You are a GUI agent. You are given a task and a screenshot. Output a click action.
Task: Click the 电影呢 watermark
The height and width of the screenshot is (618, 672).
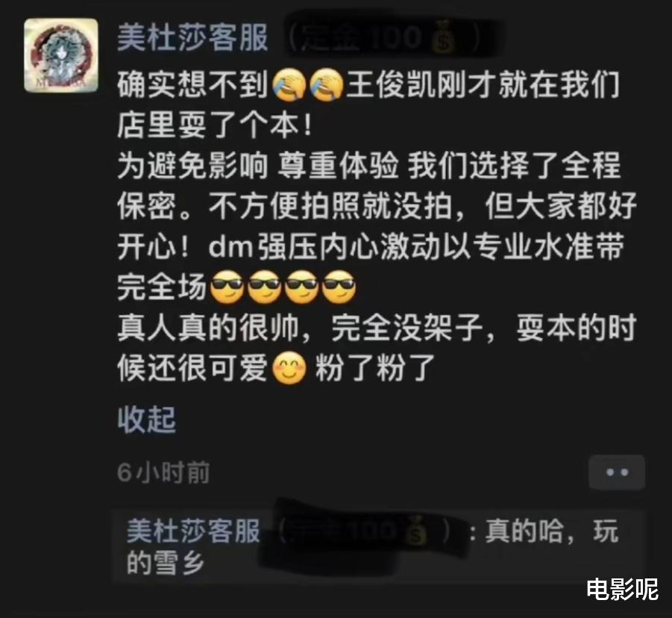point(622,590)
